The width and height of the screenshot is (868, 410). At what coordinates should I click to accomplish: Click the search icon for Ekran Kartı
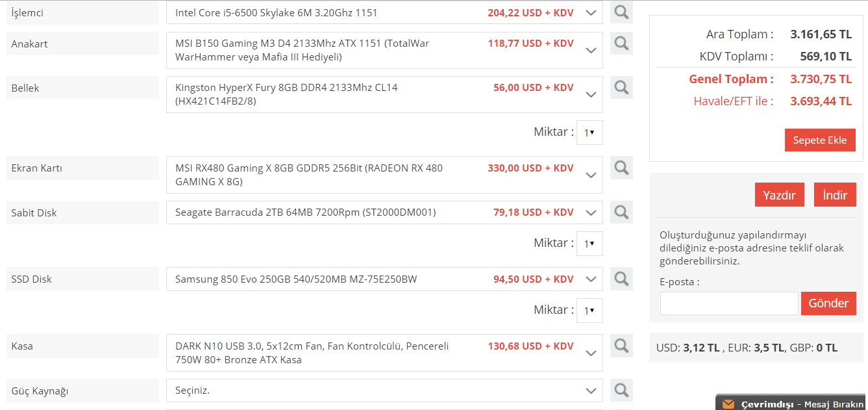point(621,168)
